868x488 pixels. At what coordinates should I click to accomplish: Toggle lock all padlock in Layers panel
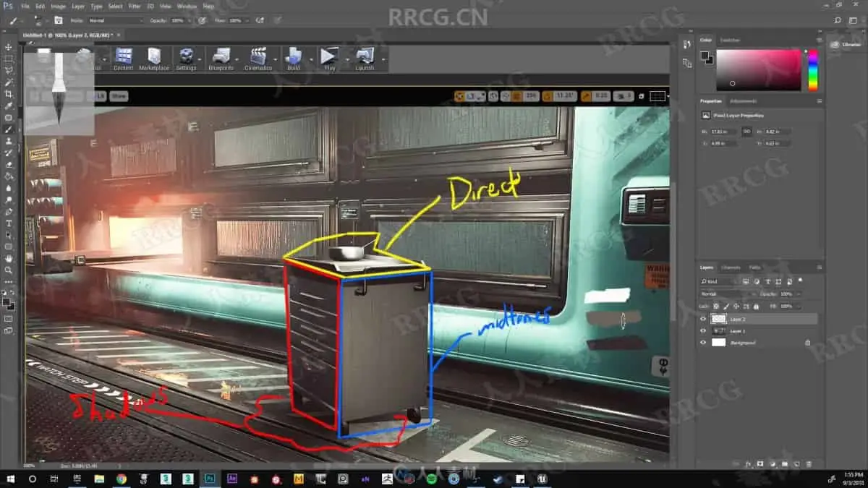(756, 307)
